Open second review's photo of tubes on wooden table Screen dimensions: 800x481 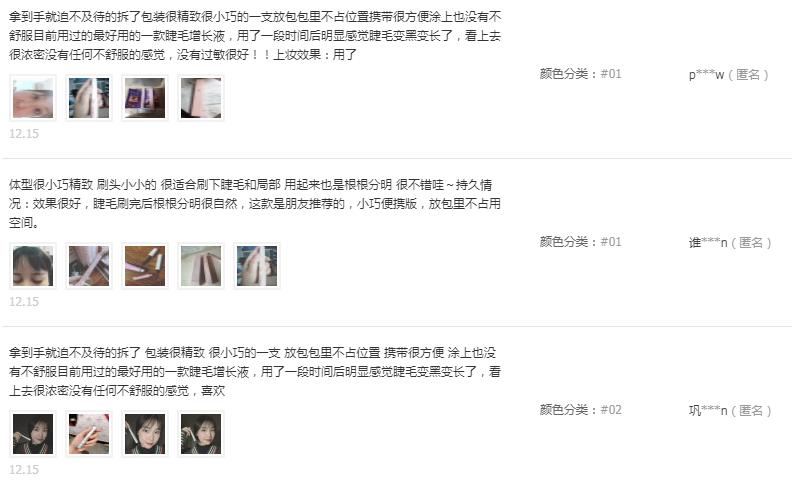(145, 266)
